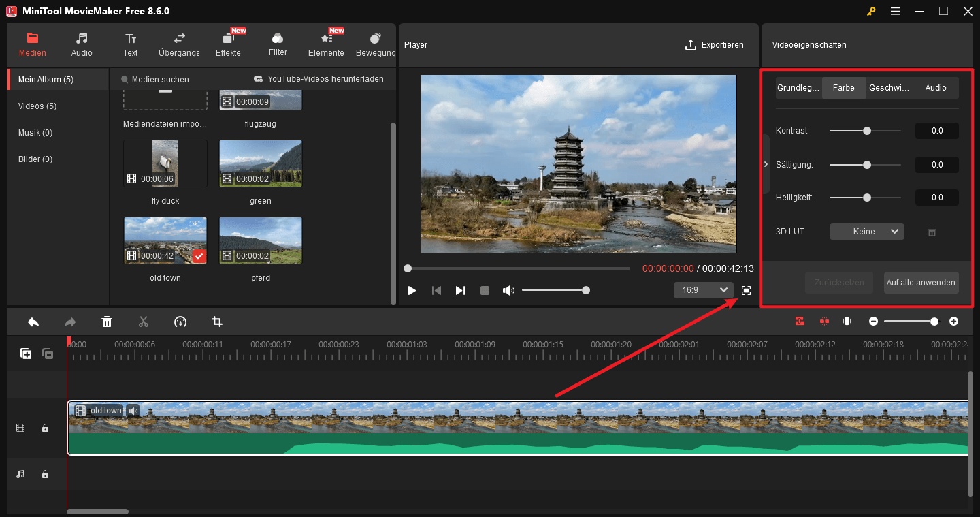Select the Filter icon
Image resolution: width=980 pixels, height=517 pixels.
click(x=278, y=44)
